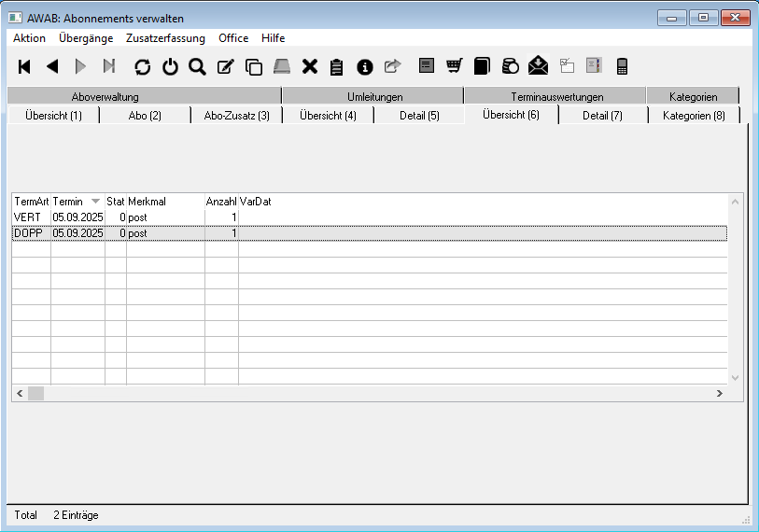Open the Übergänge menu
Image resolution: width=759 pixels, height=532 pixels.
click(x=86, y=38)
